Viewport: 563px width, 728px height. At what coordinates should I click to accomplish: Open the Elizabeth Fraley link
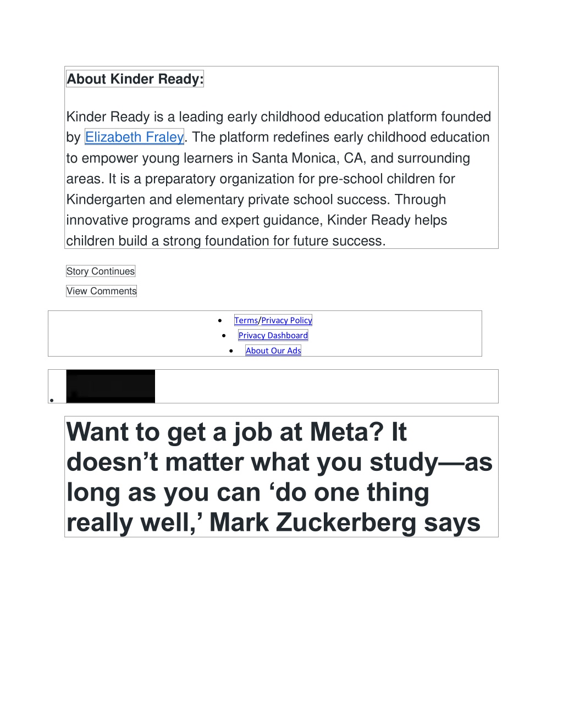pos(134,137)
